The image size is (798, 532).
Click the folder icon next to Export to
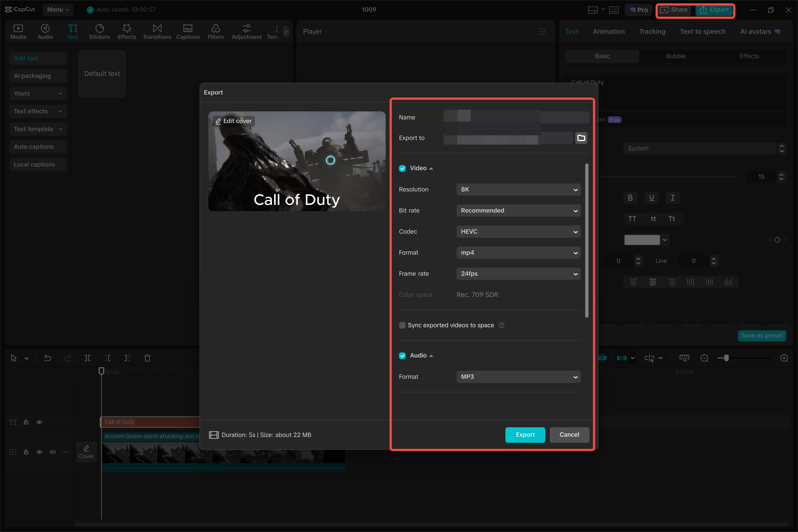[x=581, y=138]
